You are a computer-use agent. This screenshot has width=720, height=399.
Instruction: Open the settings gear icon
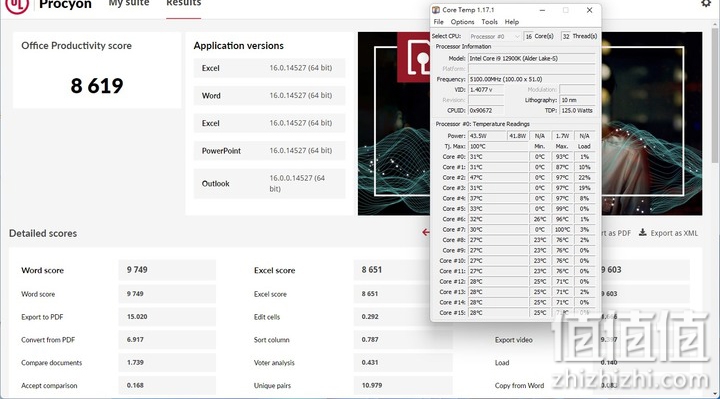click(x=706, y=3)
